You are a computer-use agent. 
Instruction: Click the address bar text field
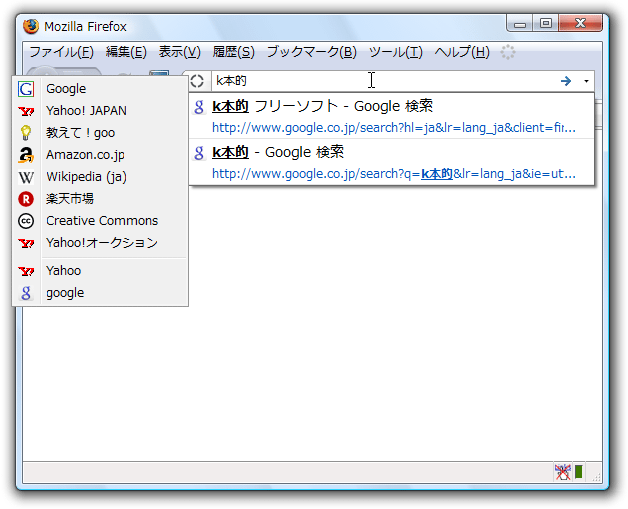[384, 81]
